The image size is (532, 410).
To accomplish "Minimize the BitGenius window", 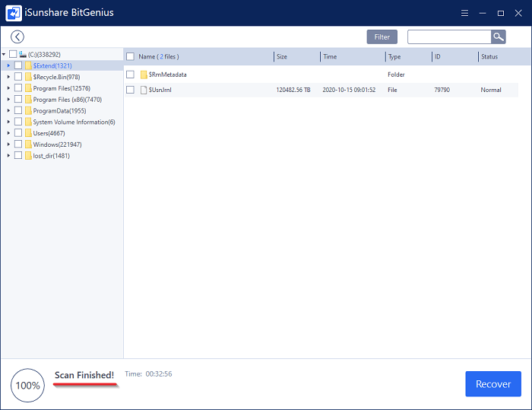I will 483,13.
